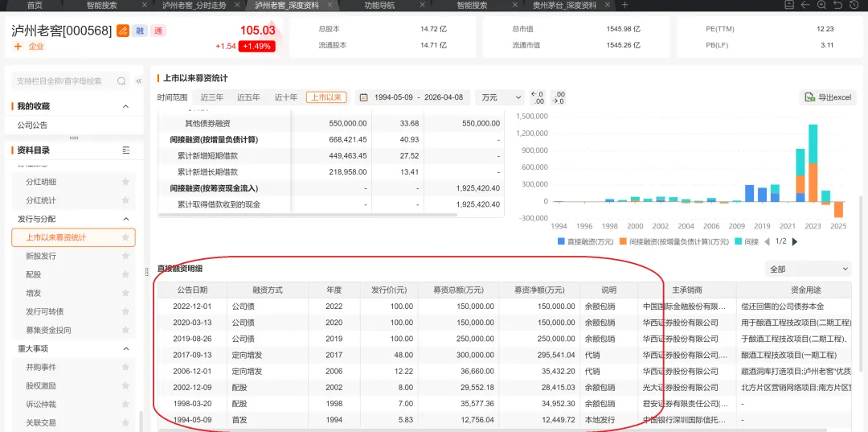This screenshot has height=432, width=868.
Task: Close the 泸州老窖_分时走势 tab
Action: pyautogui.click(x=237, y=5)
